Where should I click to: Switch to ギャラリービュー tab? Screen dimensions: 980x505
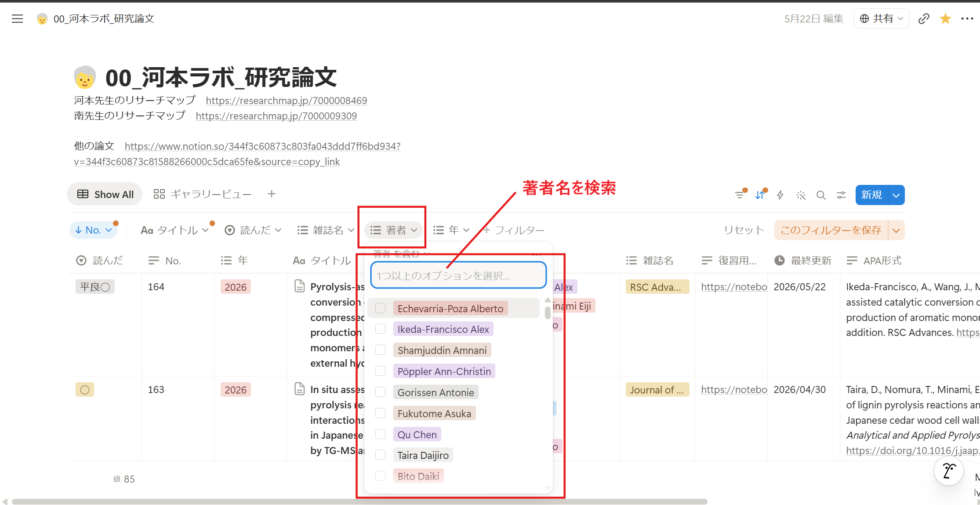(x=203, y=194)
